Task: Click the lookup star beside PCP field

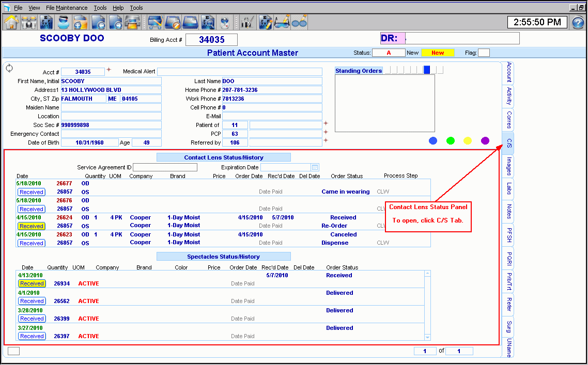Action: [x=326, y=132]
